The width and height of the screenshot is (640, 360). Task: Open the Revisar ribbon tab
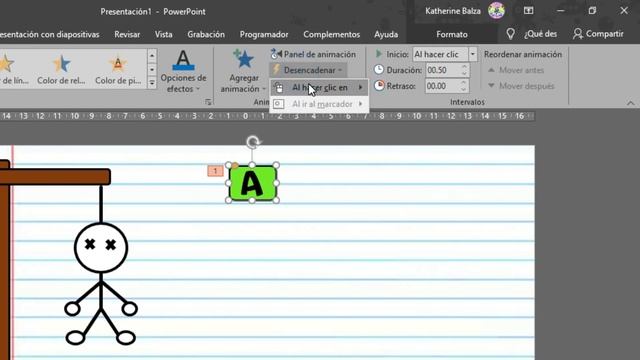(x=127, y=35)
